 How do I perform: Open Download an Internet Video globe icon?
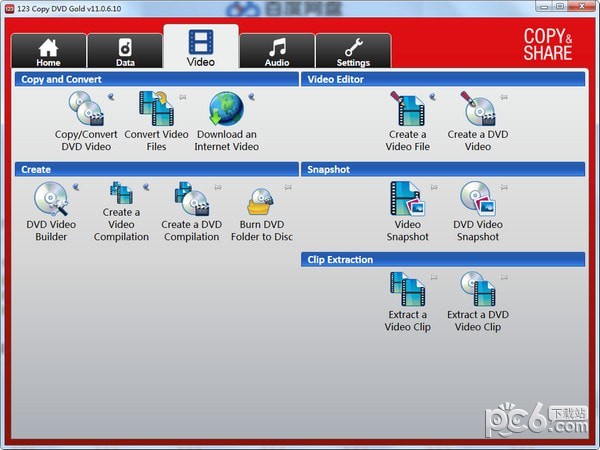click(x=227, y=109)
